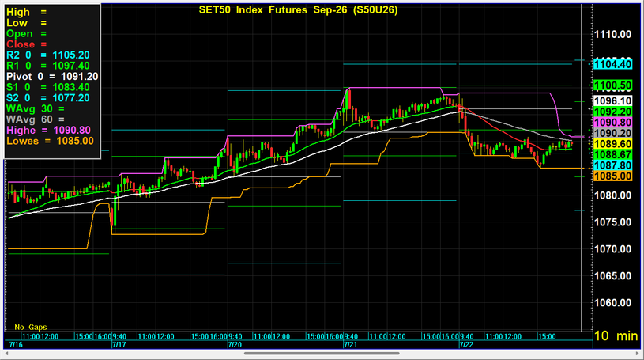Viewport: 644px width, 360px height.
Task: Click the cyan 1087.80 price tag
Action: 612,165
